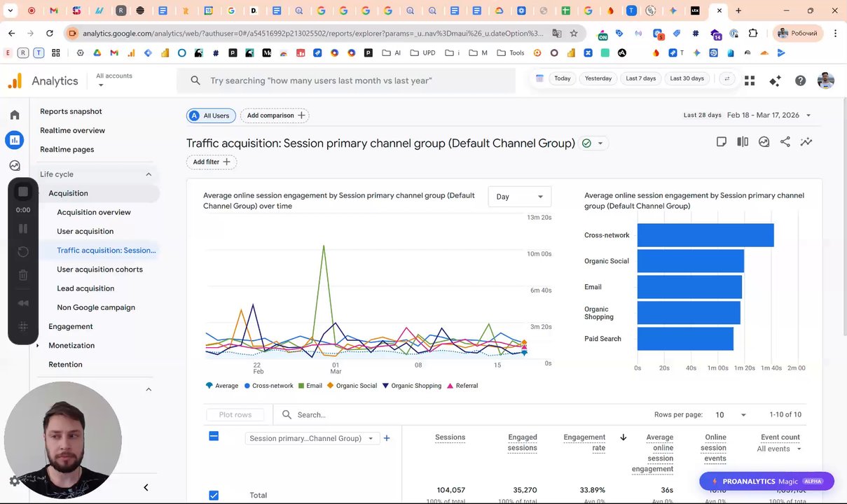This screenshot has height=504, width=847.
Task: Click the browser reload button
Action: click(x=49, y=34)
